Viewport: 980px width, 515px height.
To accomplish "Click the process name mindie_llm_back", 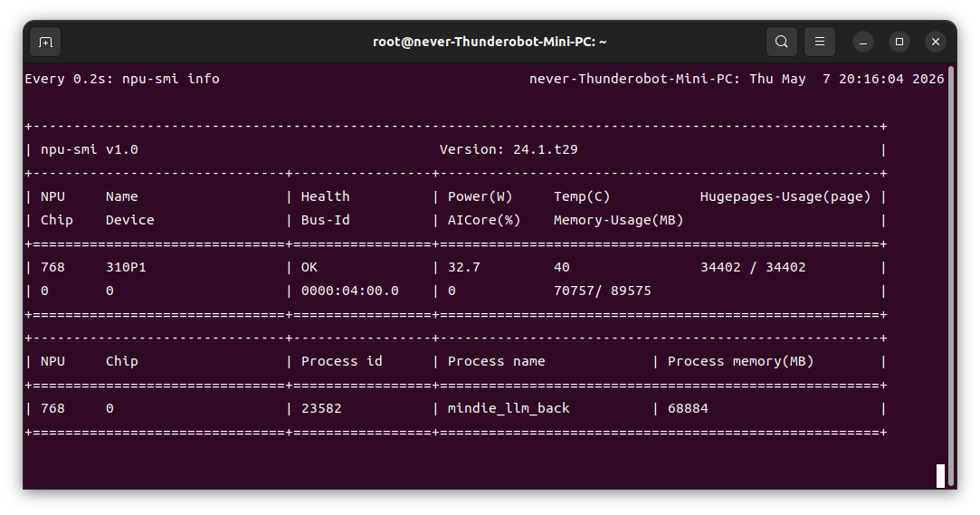I will click(x=509, y=409).
